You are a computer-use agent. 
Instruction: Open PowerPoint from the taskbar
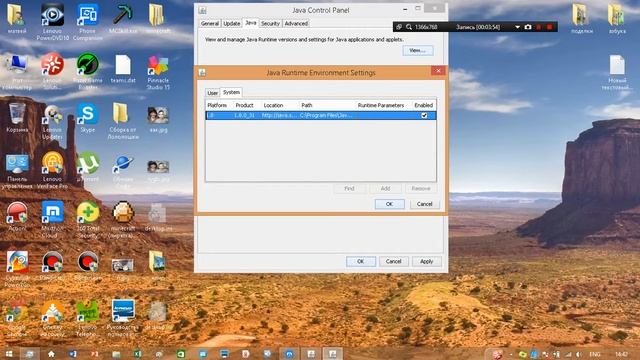click(x=95, y=354)
